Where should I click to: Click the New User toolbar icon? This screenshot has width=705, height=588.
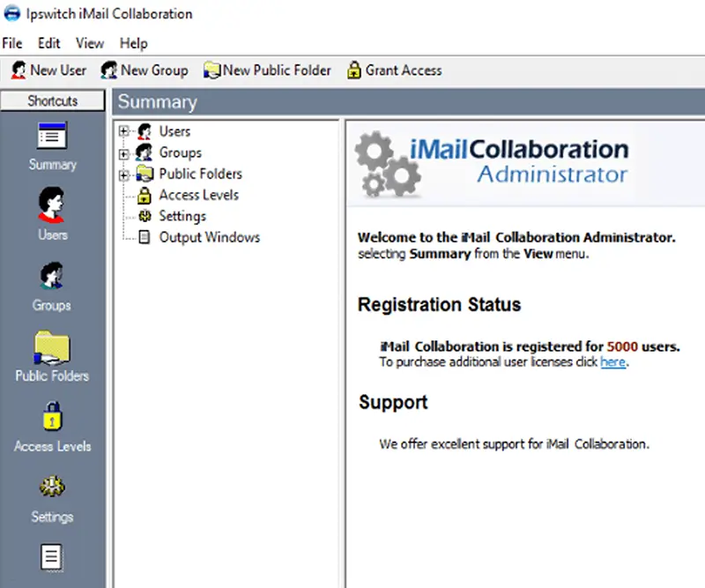pyautogui.click(x=19, y=71)
